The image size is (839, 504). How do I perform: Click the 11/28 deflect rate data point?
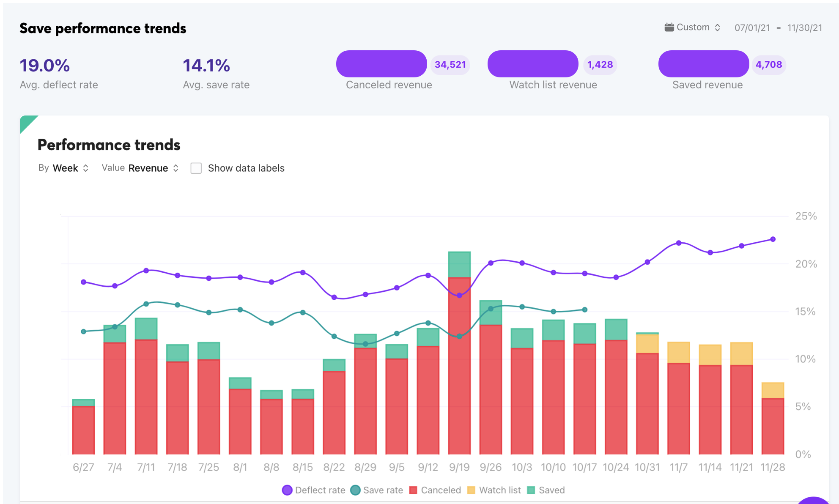pos(773,239)
